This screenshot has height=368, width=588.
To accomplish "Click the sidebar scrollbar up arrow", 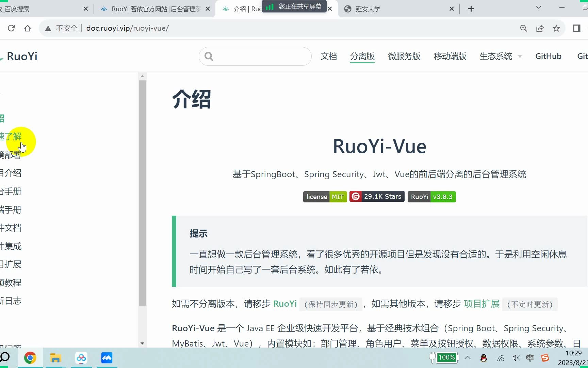I will click(x=142, y=76).
